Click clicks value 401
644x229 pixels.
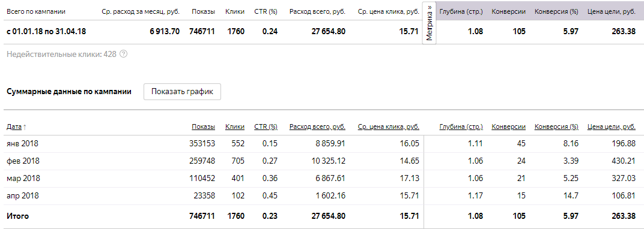(x=238, y=179)
